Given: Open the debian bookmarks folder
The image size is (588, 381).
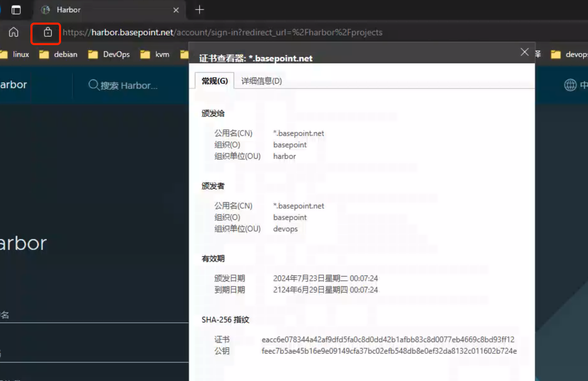Looking at the screenshot, I should [58, 54].
